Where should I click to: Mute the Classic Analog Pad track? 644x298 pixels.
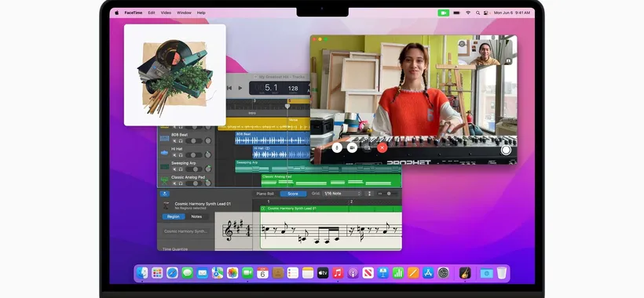[x=175, y=184]
